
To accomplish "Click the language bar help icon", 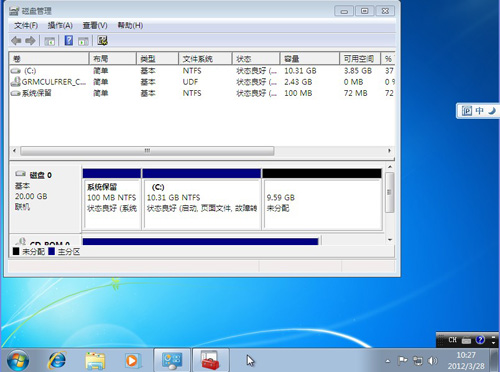I will click(x=480, y=340).
